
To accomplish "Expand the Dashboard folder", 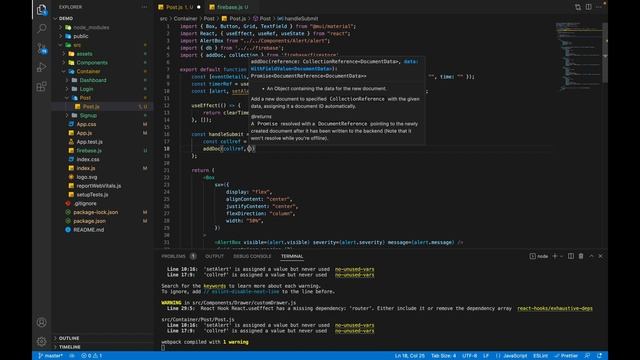I will [x=102, y=80].
